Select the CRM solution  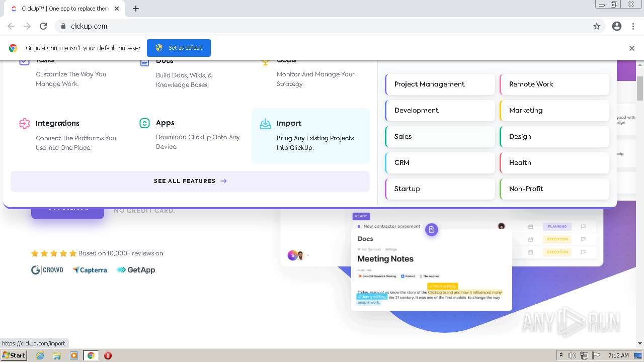(x=440, y=162)
